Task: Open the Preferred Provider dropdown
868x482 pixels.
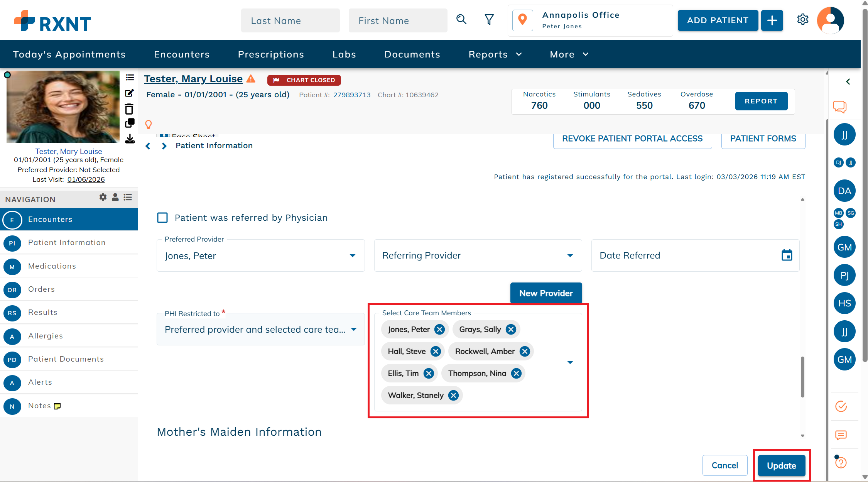Action: coord(352,255)
